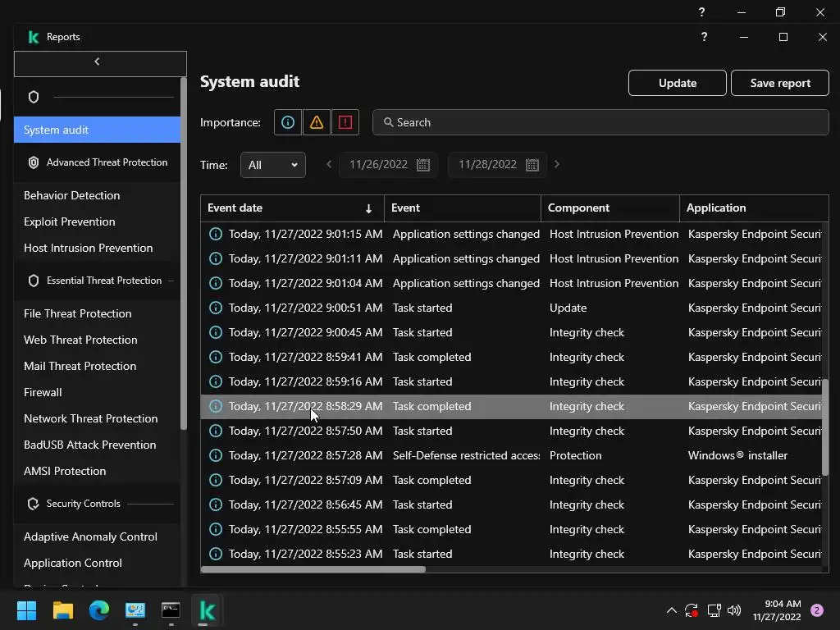Select the 9:00:45 AM Task started row
Image resolution: width=840 pixels, height=630 pixels.
tap(512, 333)
